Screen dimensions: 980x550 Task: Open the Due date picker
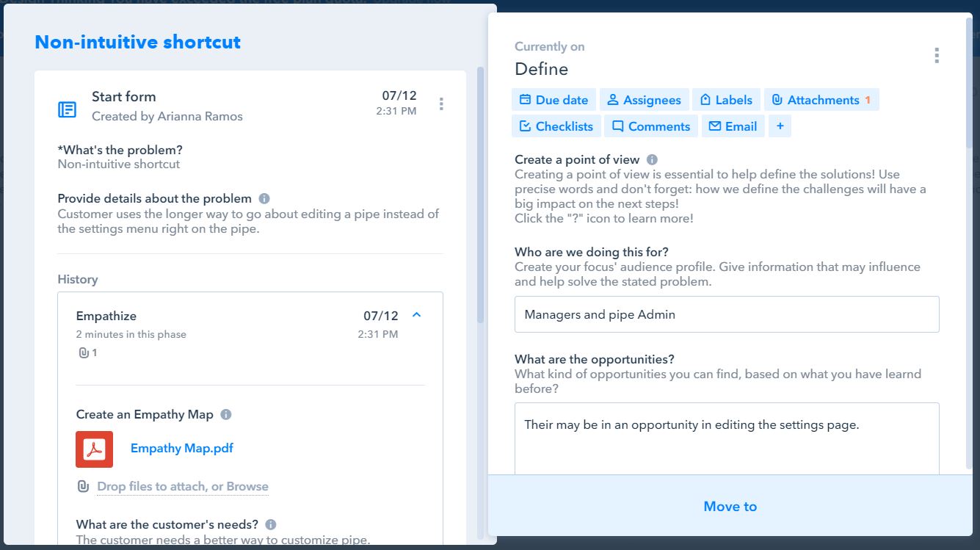point(553,100)
